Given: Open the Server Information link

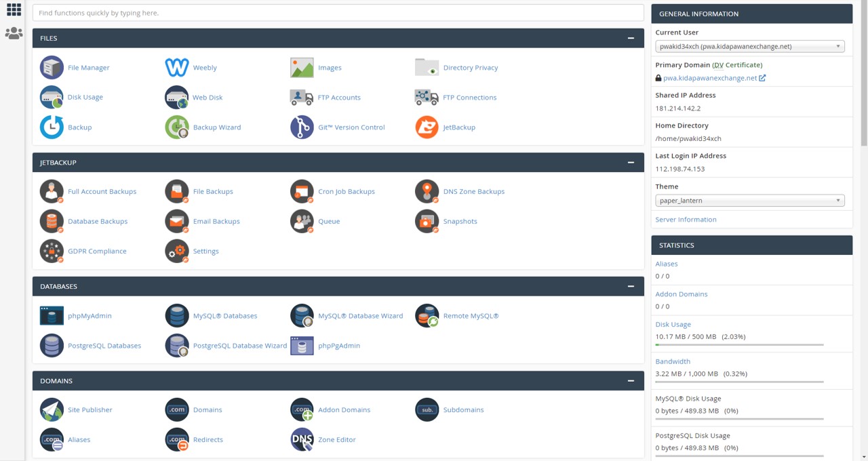Looking at the screenshot, I should click(x=686, y=220).
